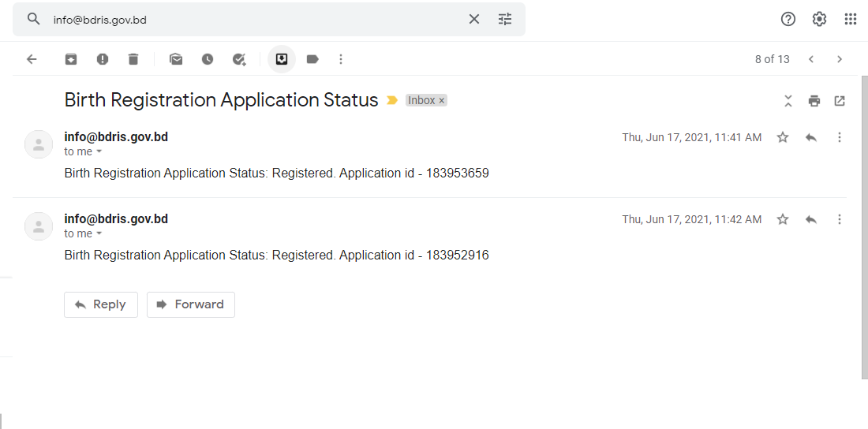Archive this email conversation

[71, 59]
